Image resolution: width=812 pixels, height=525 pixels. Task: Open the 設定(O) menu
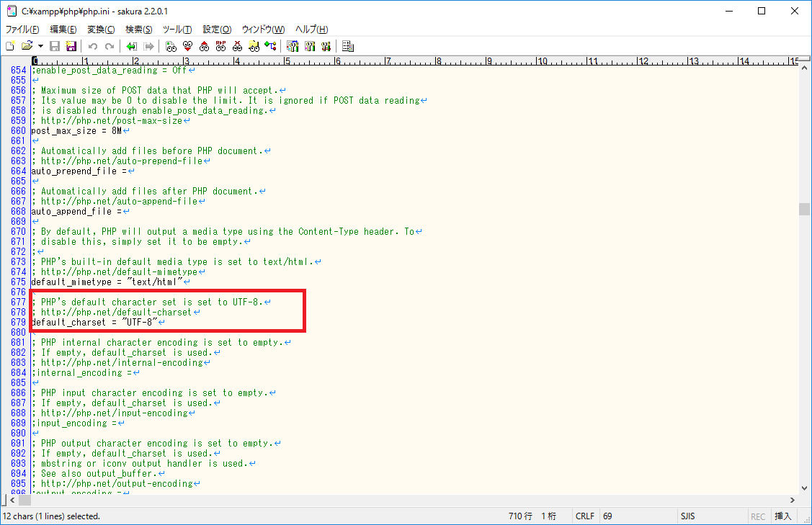point(217,30)
